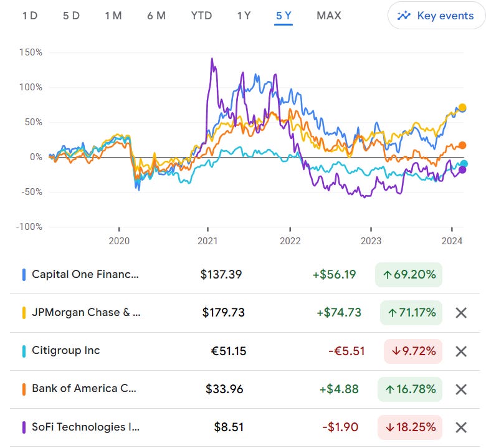The width and height of the screenshot is (486, 448).
Task: Select the 1 D time range tab
Action: pos(30,16)
